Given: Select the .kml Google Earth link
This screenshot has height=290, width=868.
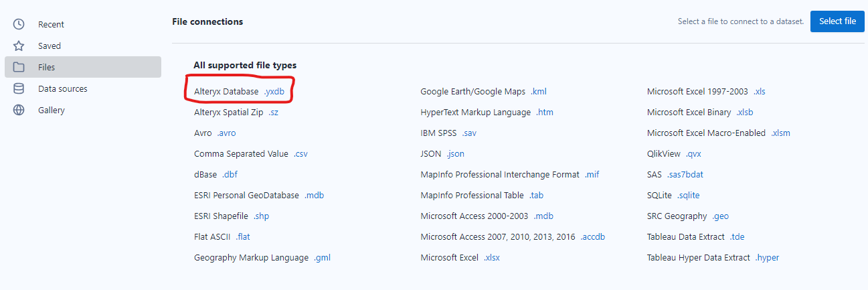Looking at the screenshot, I should [x=539, y=91].
